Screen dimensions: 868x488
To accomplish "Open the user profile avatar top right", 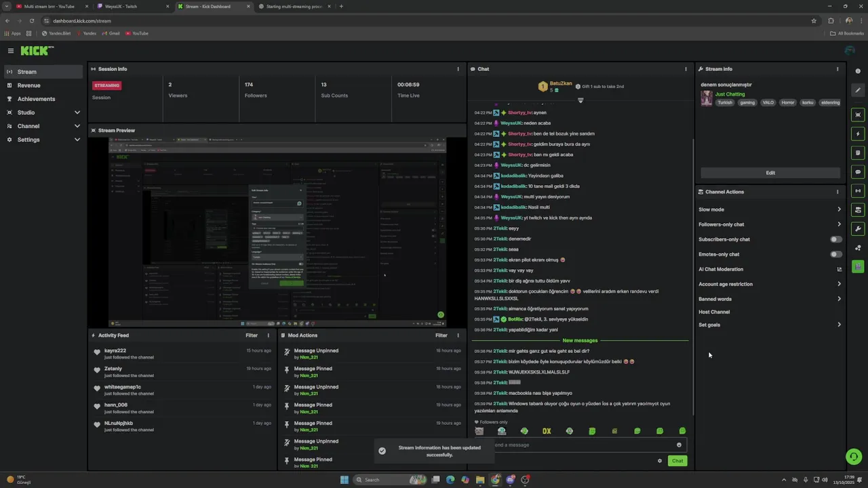I will pos(850,51).
